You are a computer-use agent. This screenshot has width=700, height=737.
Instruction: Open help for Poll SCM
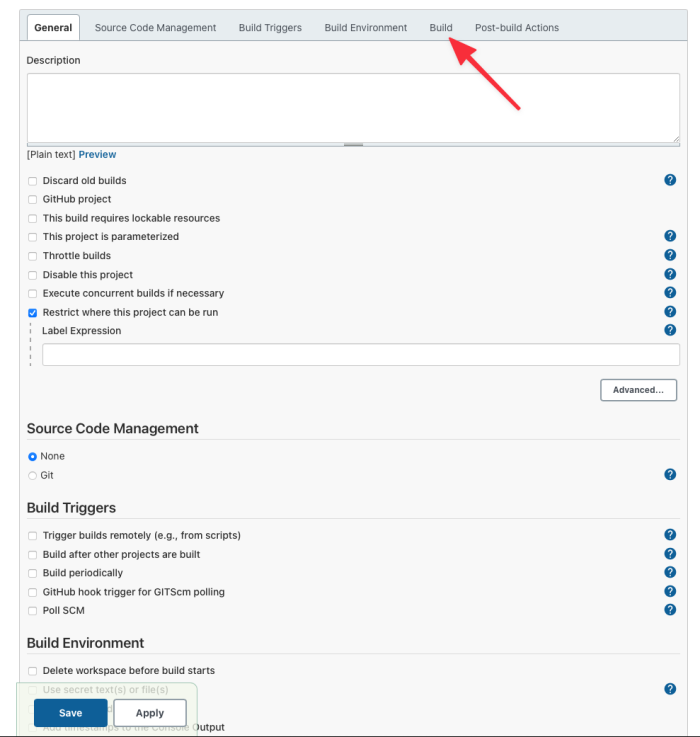(670, 610)
